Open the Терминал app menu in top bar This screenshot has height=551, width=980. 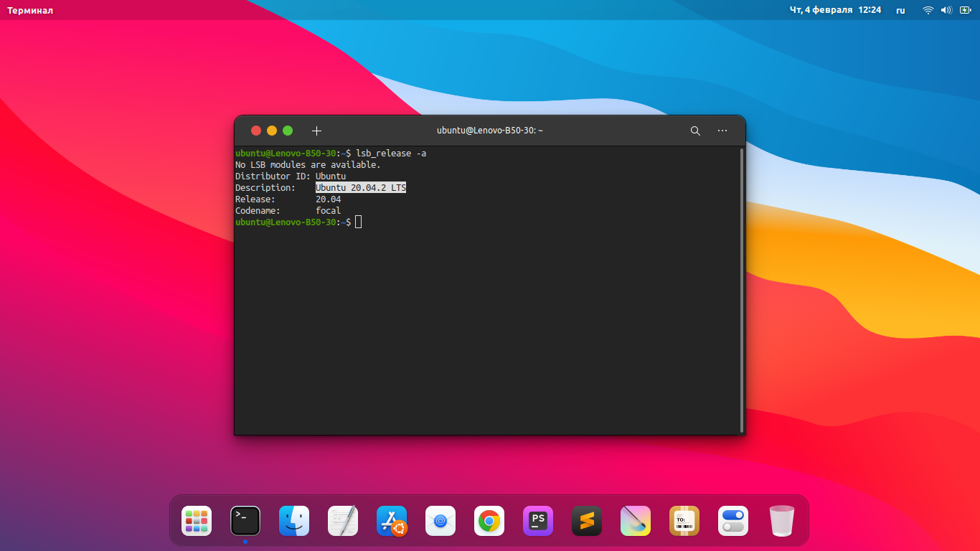pos(30,10)
